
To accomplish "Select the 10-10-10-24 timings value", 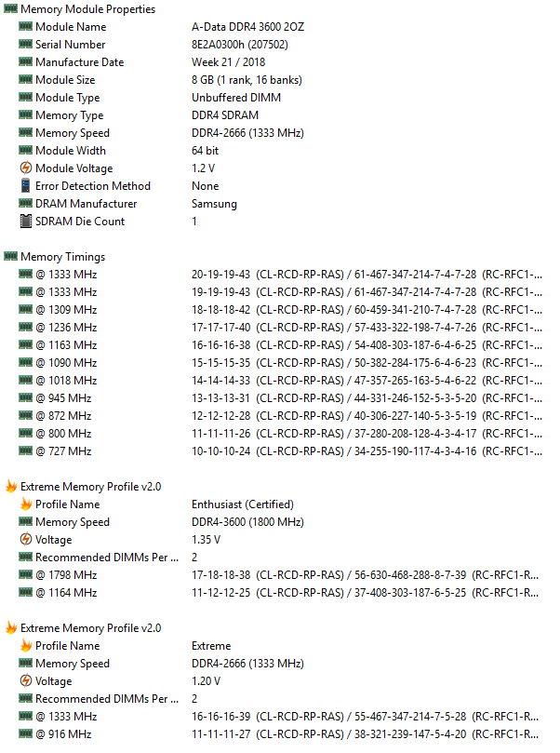I will (x=220, y=451).
